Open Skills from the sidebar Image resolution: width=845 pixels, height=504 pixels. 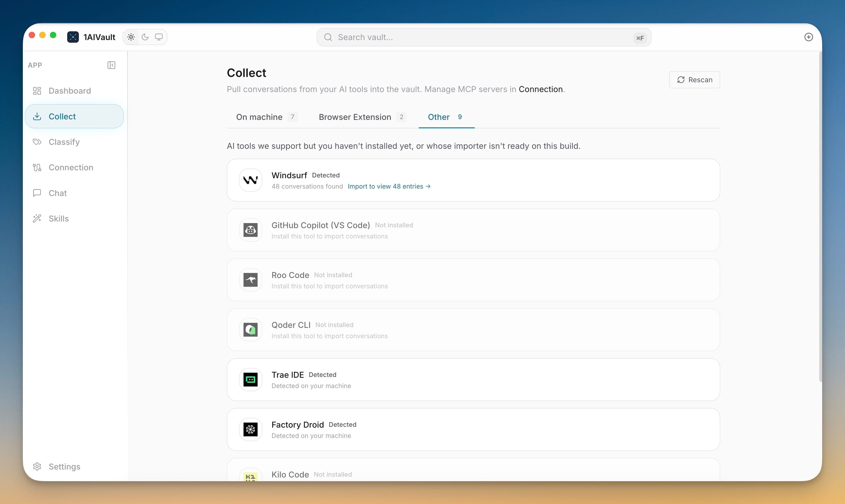(74, 218)
